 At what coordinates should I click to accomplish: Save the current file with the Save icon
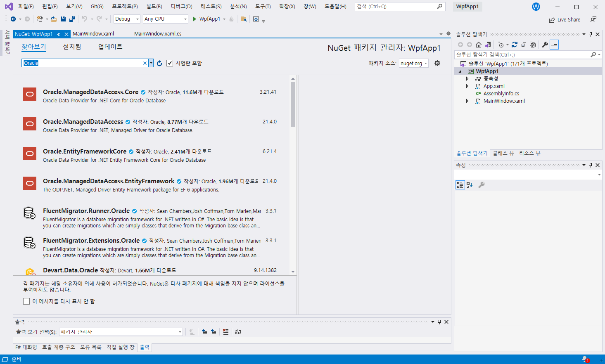click(63, 19)
